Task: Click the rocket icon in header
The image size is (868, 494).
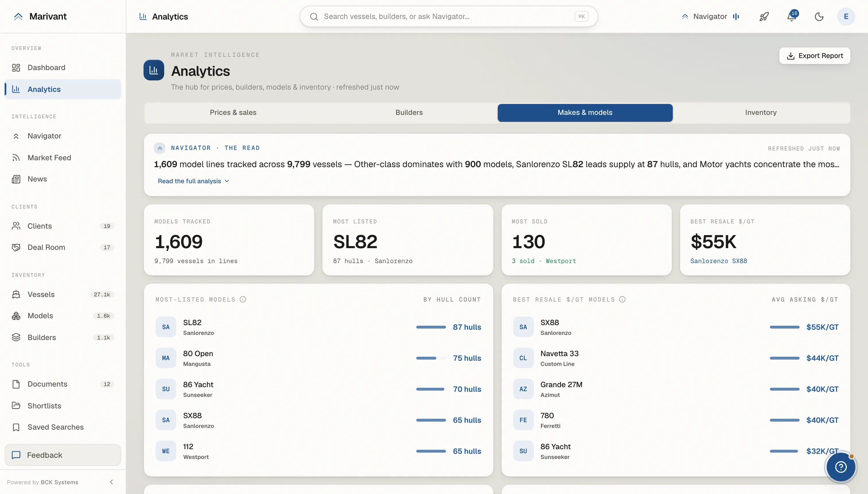Action: 764,16
